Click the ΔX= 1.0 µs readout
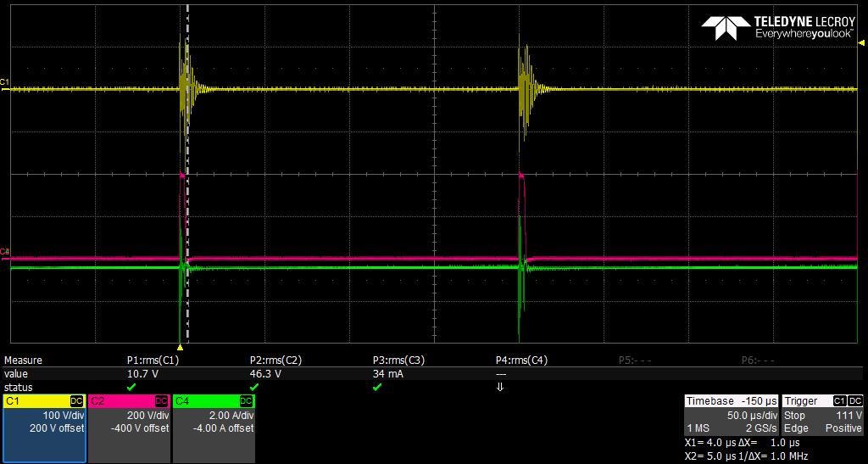868x464 pixels. [x=770, y=443]
